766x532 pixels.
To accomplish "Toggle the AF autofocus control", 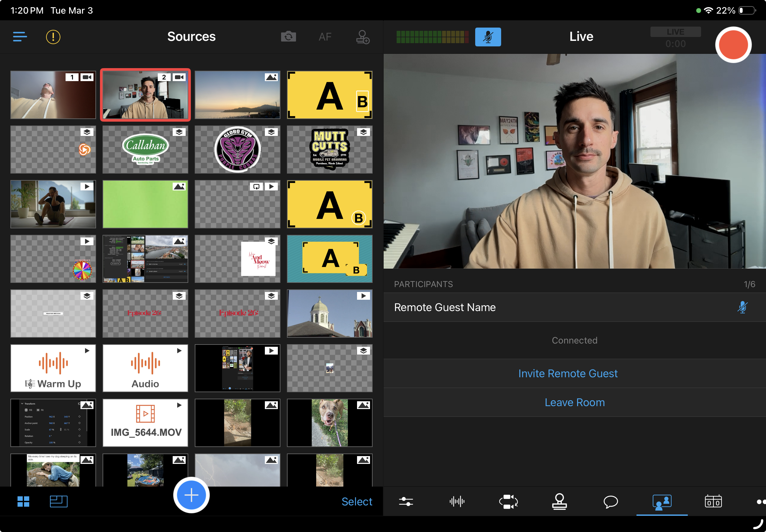I will pos(325,37).
